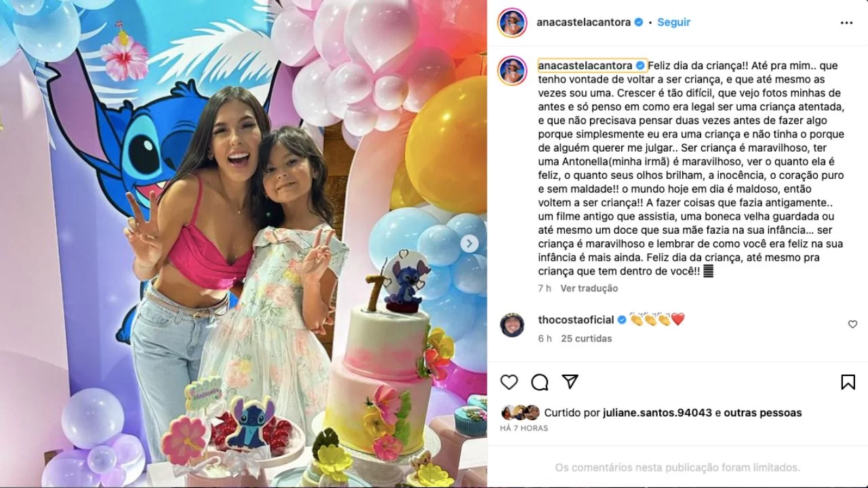Open the comment bubble icon
Viewport: 868px width, 488px height.
[540, 382]
